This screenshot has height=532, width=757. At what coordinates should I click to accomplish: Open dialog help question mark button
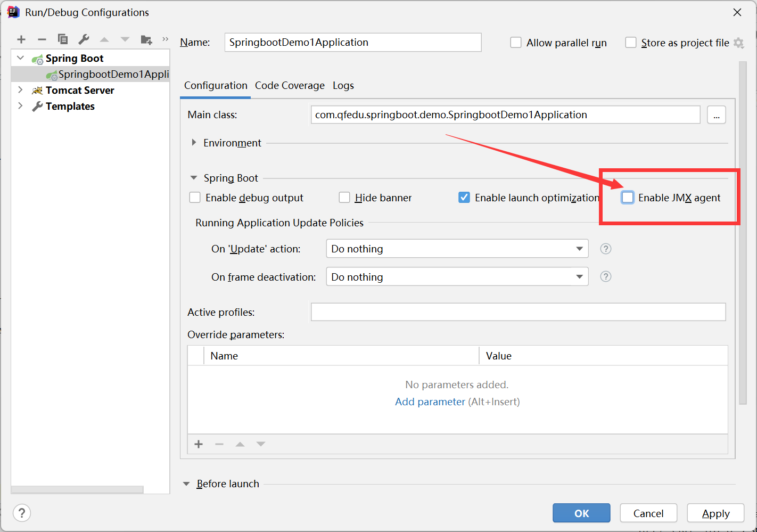pos(22,513)
